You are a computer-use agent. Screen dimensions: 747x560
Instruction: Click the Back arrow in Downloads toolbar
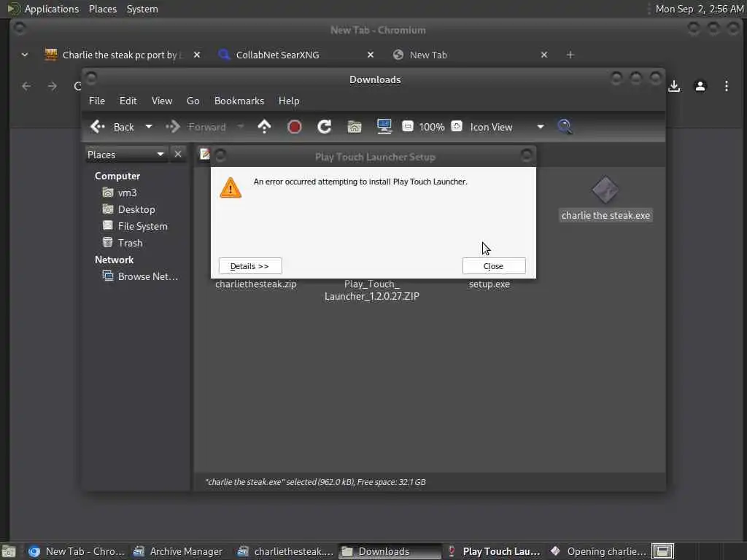coord(98,127)
